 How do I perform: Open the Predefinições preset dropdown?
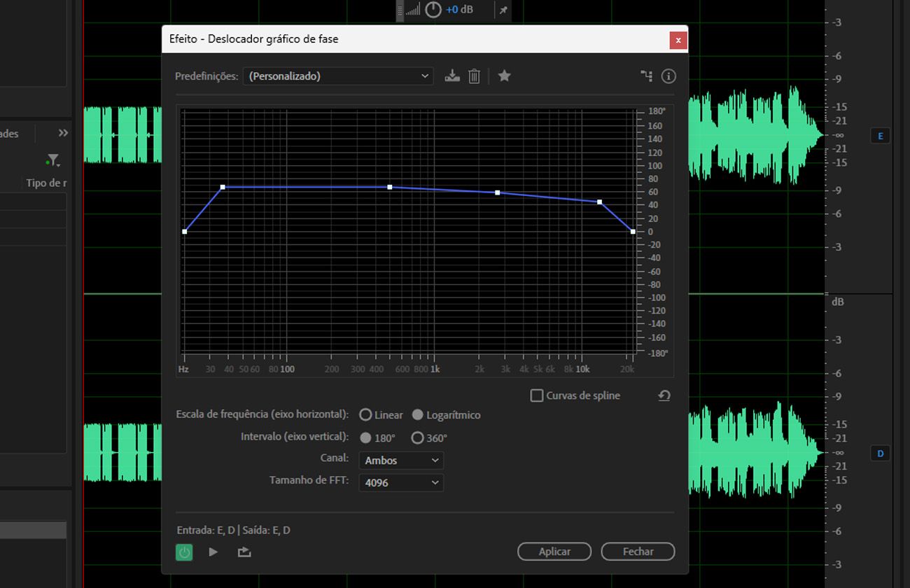(x=338, y=76)
